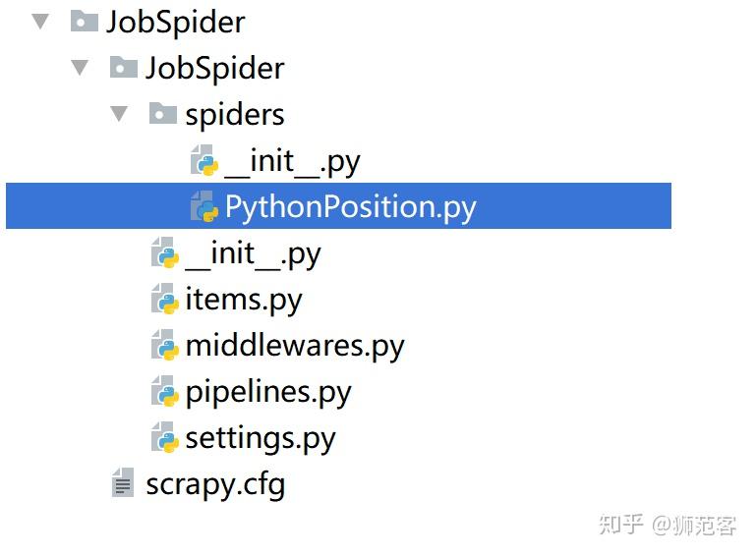This screenshot has height=556, width=756.
Task: Select the scrapy.cfg file name
Action: click(x=214, y=483)
